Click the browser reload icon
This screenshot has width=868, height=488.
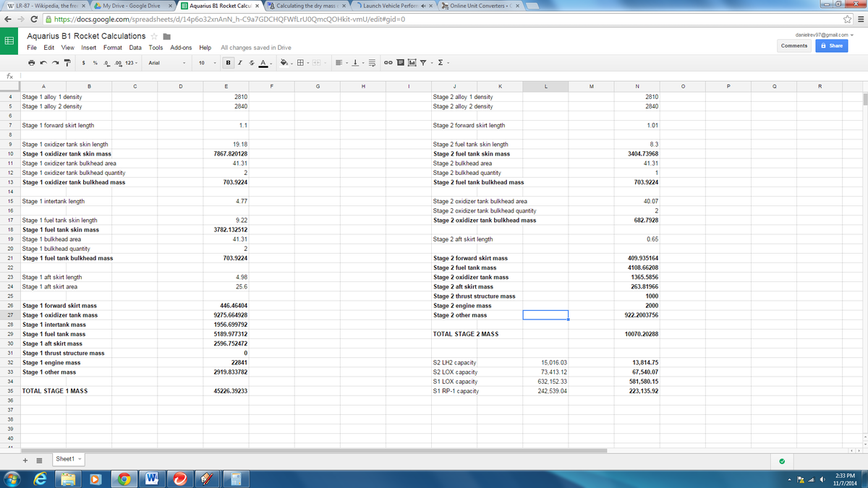click(x=35, y=19)
